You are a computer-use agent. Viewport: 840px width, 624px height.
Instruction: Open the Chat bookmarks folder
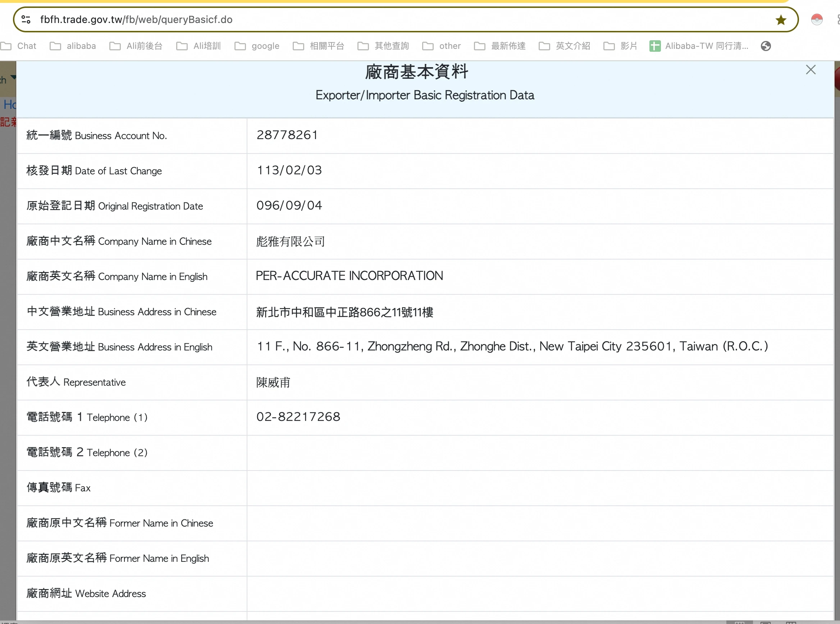click(x=19, y=46)
